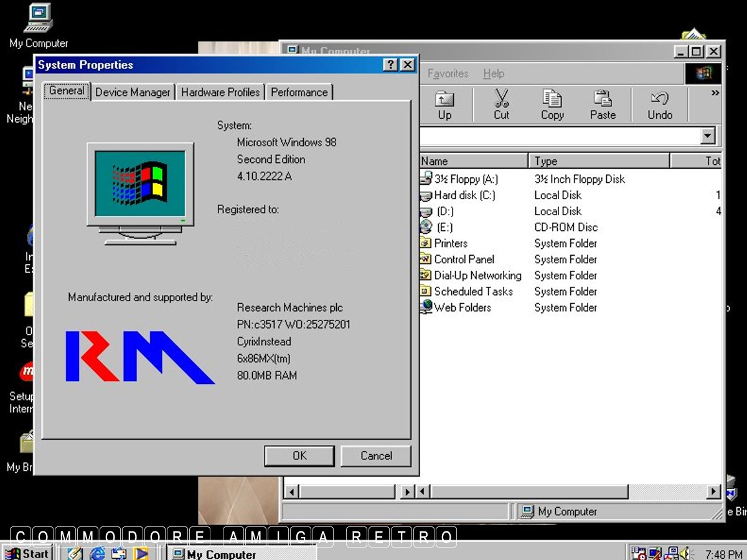Open the Favorites menu
This screenshot has height=560, width=747.
pos(448,73)
